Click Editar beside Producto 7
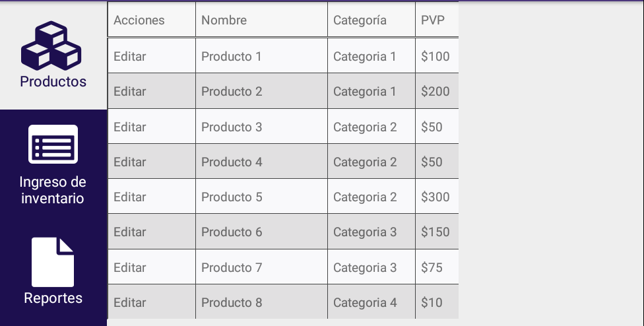Screen dimensions: 644x326 tap(130, 267)
